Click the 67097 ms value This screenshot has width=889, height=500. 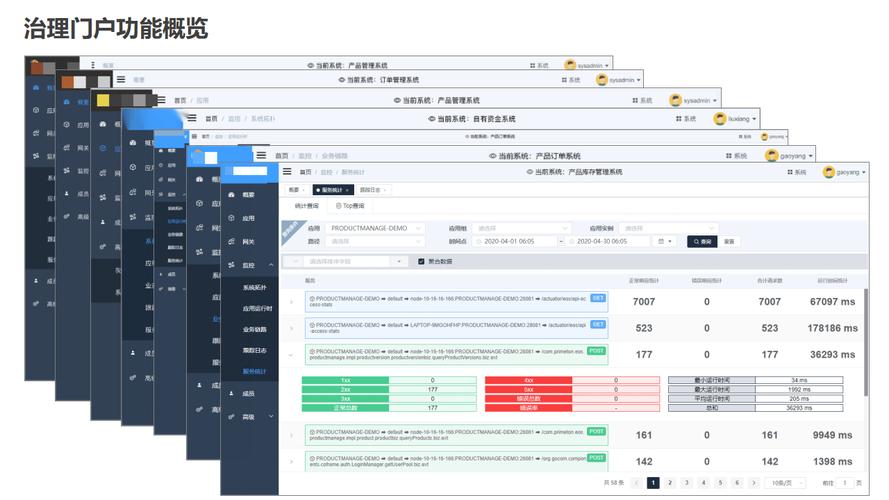coord(832,302)
